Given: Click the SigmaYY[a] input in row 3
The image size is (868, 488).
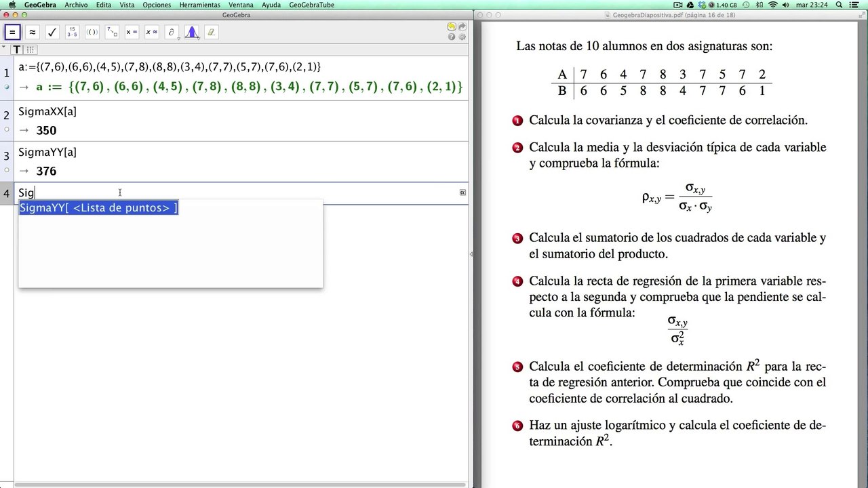Looking at the screenshot, I should (47, 152).
